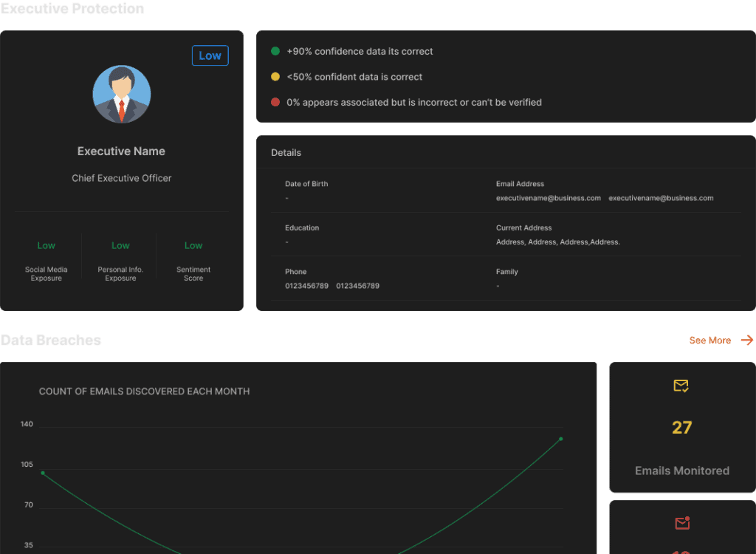Click the orange See More arrow icon
This screenshot has height=554, width=756.
pyautogui.click(x=746, y=341)
